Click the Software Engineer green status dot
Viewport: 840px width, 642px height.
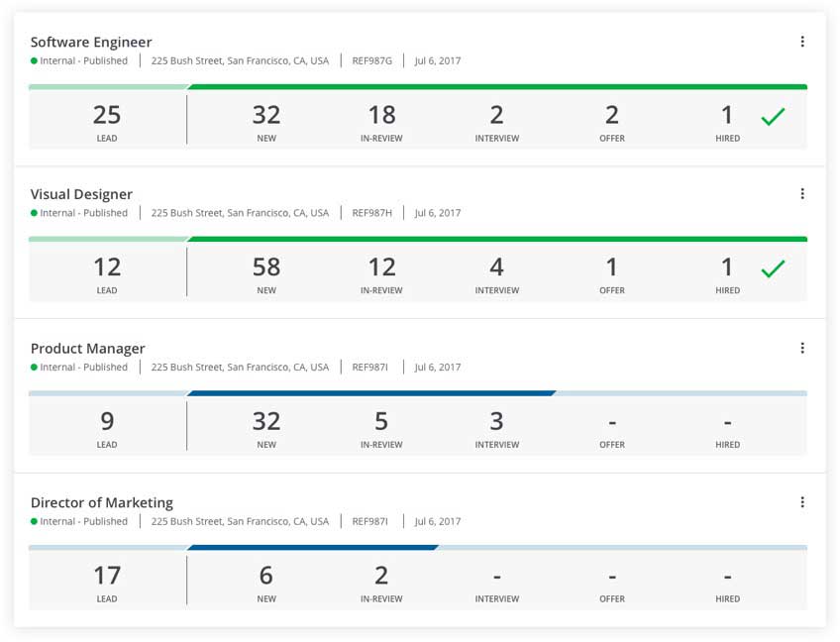pos(35,61)
